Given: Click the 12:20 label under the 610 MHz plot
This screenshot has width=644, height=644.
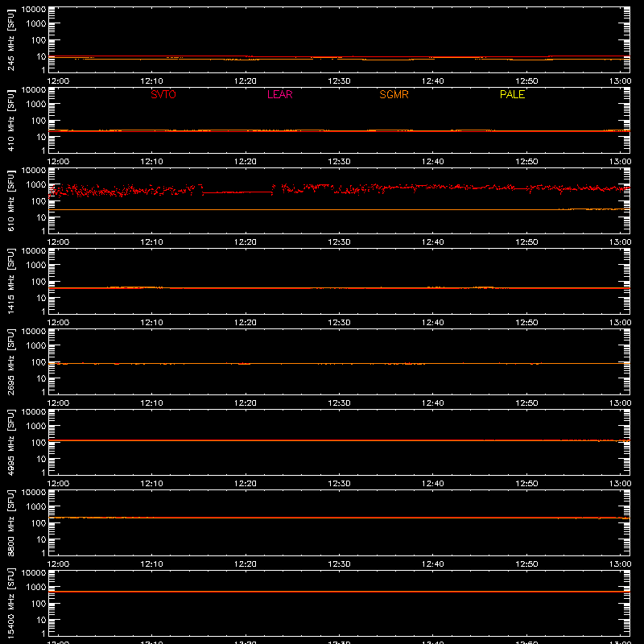Looking at the screenshot, I should click(246, 242).
